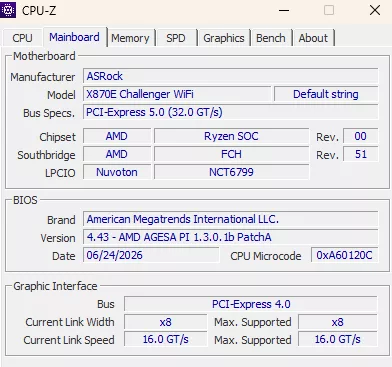Switch to the CPU tab

pos(22,38)
